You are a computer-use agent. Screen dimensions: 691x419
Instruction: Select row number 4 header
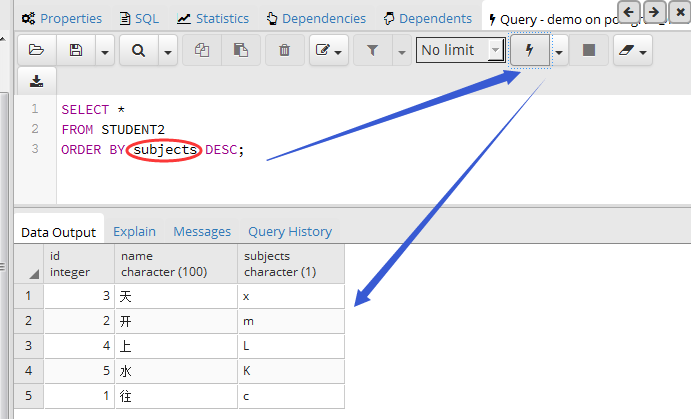[29, 371]
